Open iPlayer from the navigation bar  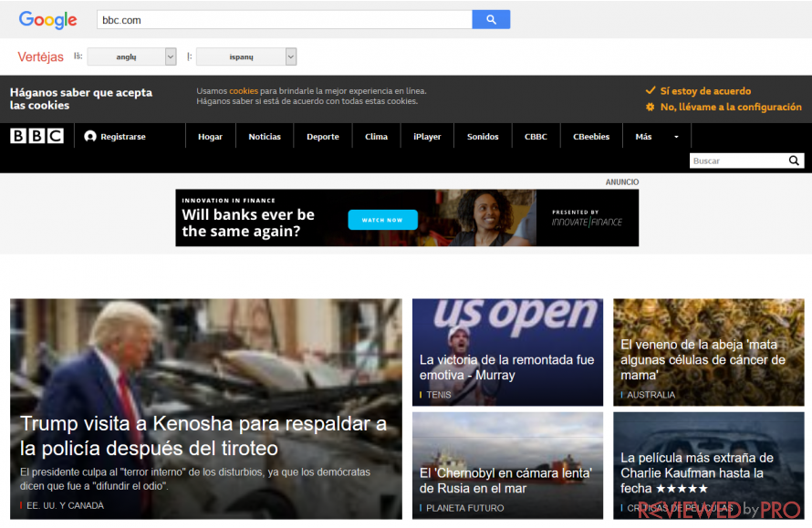pos(427,137)
